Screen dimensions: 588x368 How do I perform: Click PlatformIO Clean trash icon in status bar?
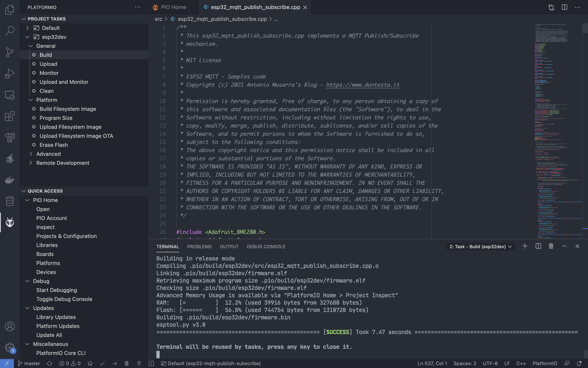(127, 363)
